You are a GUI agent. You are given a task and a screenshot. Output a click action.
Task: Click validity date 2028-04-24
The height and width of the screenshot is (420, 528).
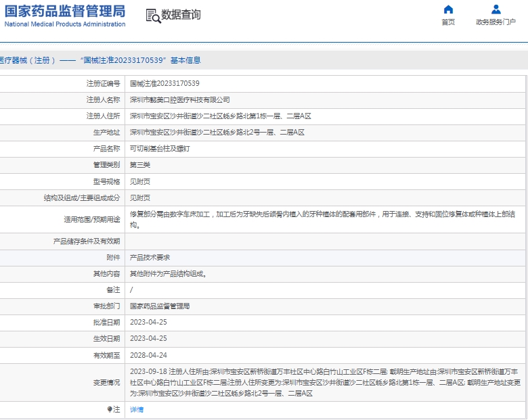point(148,355)
